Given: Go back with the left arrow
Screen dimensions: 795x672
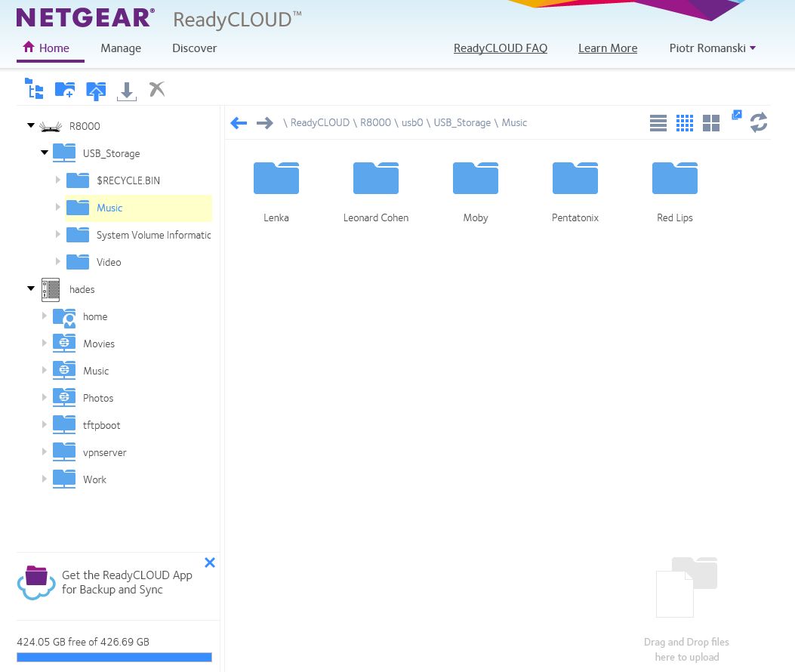Looking at the screenshot, I should (239, 123).
